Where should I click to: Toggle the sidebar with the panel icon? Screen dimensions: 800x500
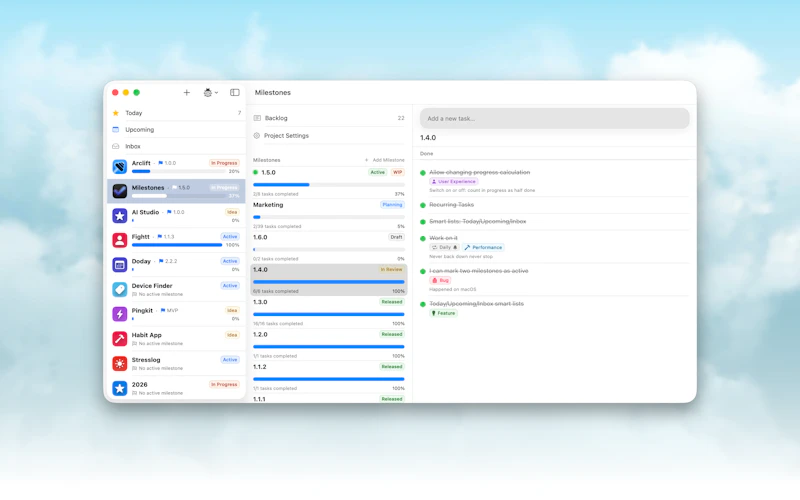(235, 92)
